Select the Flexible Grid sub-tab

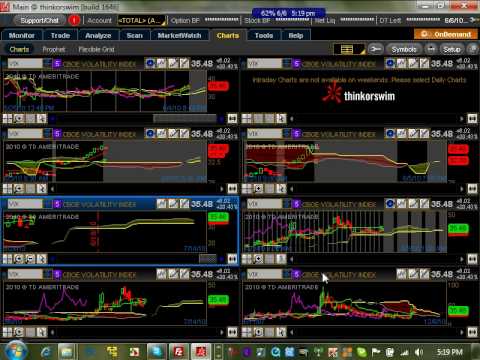click(x=96, y=49)
